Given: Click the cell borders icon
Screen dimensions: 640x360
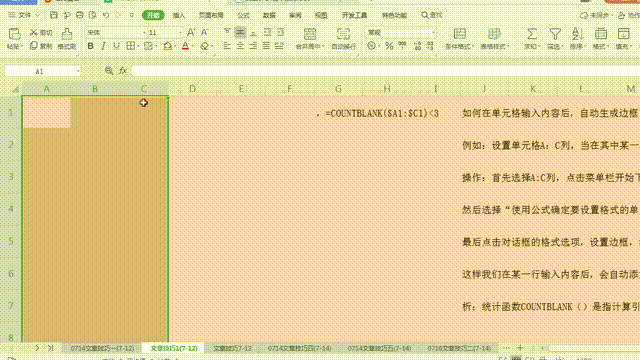Looking at the screenshot, I should pyautogui.click(x=130, y=46).
